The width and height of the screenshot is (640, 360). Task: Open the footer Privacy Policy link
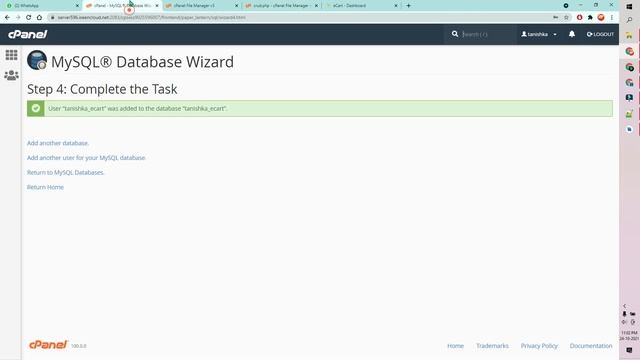pyautogui.click(x=539, y=346)
